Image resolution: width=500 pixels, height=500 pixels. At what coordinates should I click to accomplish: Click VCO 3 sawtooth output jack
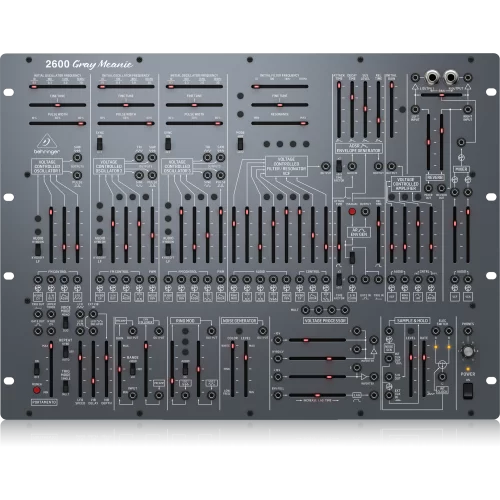[220, 157]
